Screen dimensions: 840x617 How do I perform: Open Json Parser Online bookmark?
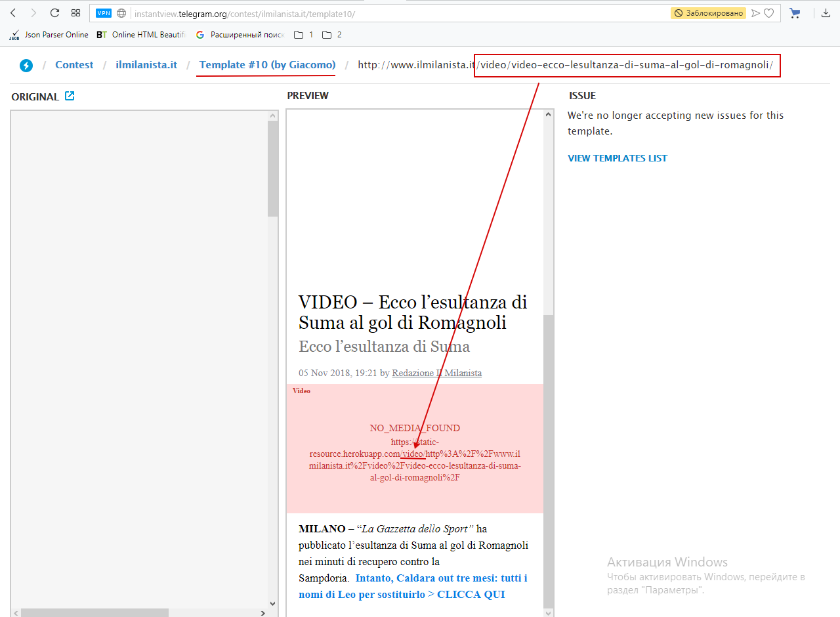tap(49, 35)
